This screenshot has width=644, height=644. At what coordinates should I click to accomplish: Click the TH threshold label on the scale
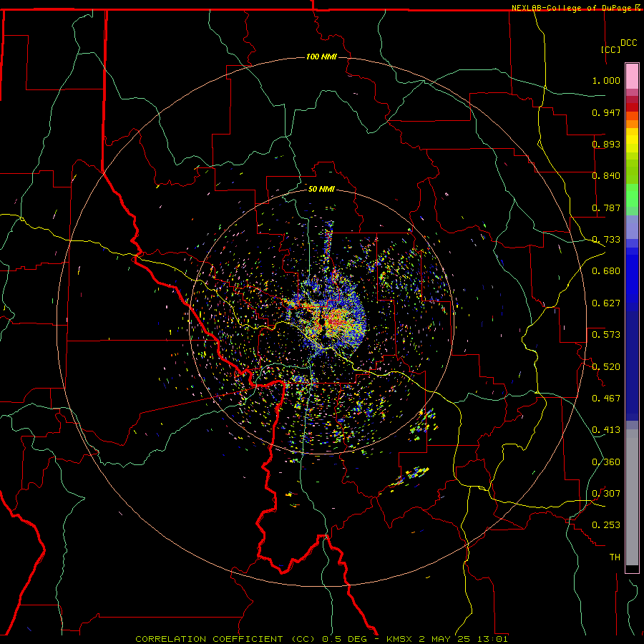615,557
